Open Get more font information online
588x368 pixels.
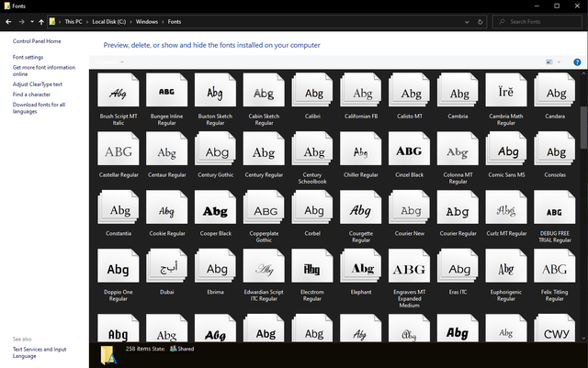44,71
